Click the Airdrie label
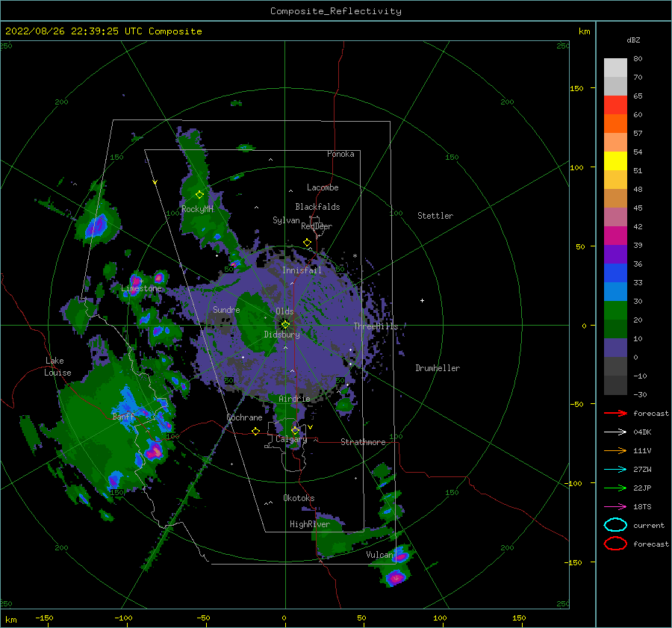The image size is (672, 628). coord(294,399)
